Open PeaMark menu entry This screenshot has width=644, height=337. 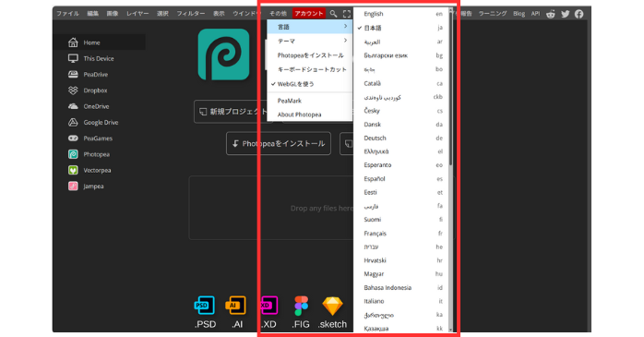pos(310,101)
